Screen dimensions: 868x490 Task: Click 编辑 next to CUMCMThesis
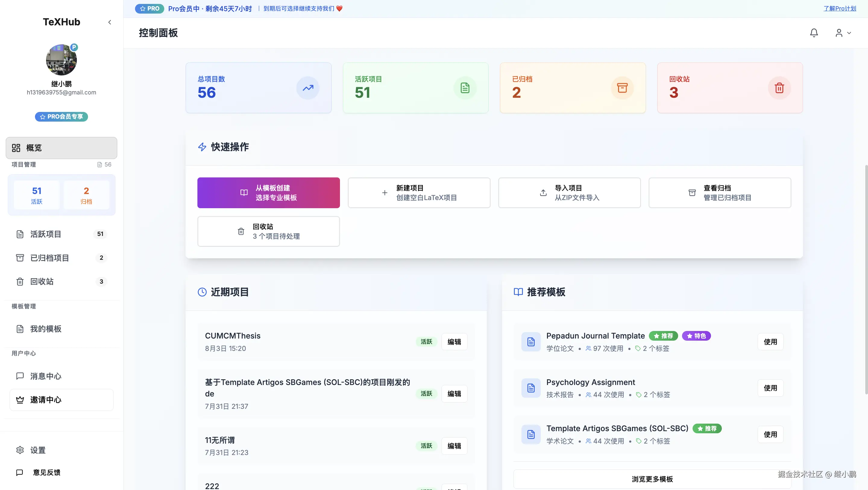(454, 341)
